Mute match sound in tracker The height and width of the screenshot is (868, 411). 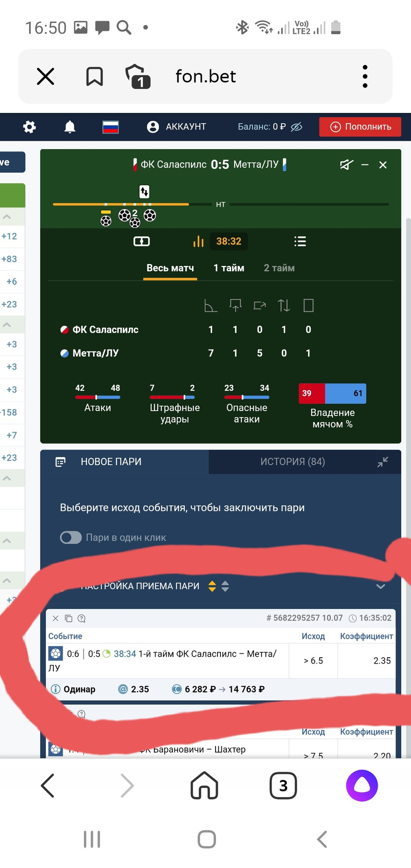pos(346,165)
